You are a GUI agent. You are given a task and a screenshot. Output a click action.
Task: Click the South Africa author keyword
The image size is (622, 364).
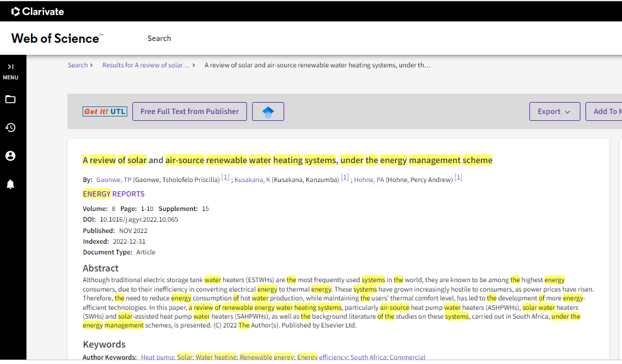pyautogui.click(x=368, y=358)
